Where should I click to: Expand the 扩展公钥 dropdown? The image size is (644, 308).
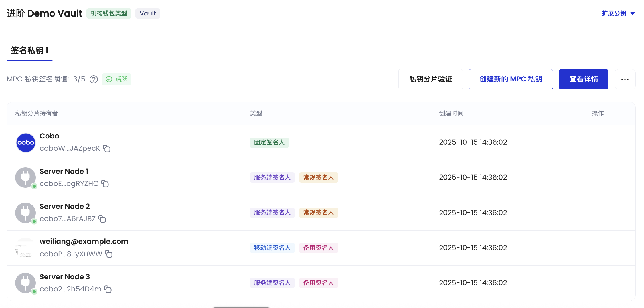tap(618, 13)
